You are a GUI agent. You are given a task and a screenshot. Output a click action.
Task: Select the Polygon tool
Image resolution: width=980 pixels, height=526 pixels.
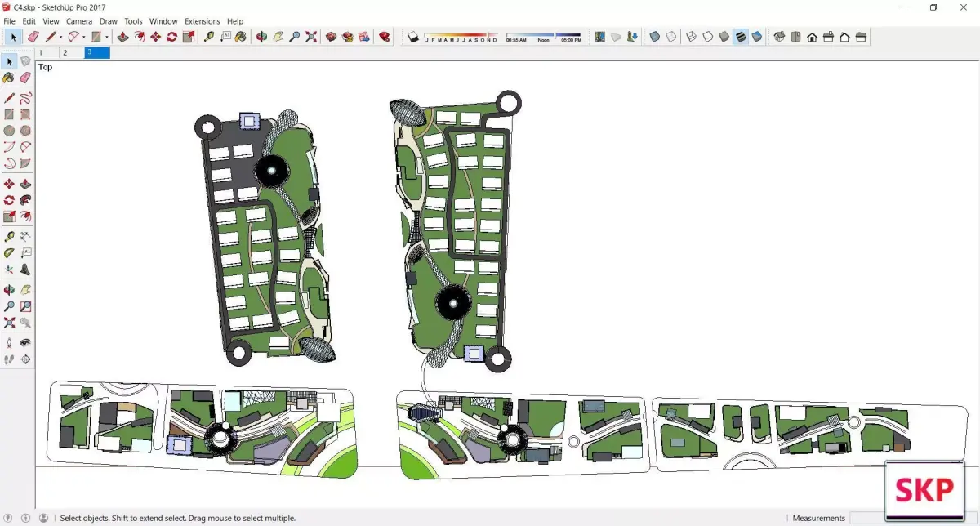coord(25,131)
